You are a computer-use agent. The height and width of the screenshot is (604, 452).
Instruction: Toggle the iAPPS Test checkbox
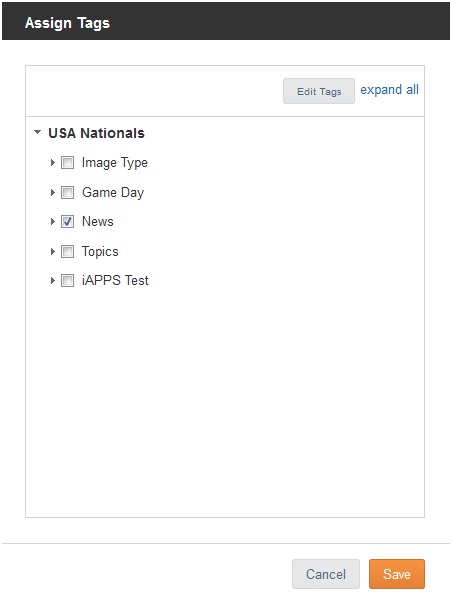point(67,280)
